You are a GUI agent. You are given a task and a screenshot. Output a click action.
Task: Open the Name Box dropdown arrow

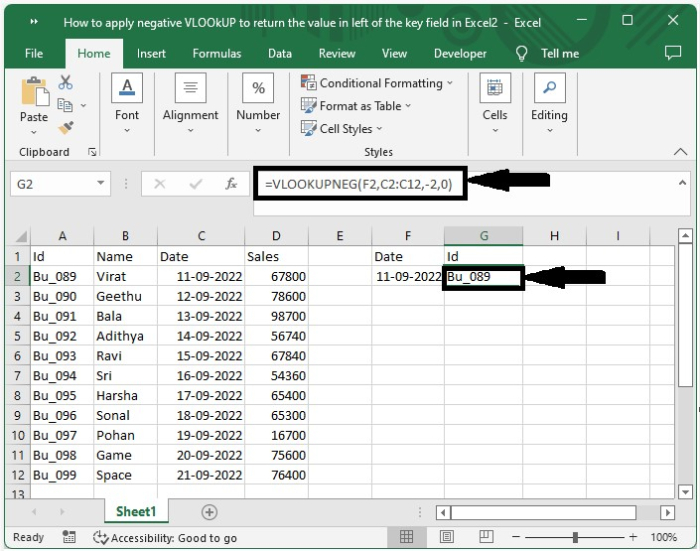point(101,184)
